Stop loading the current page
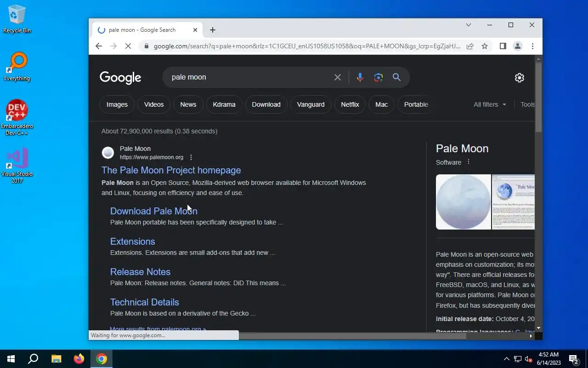588x368 pixels. coord(128,46)
